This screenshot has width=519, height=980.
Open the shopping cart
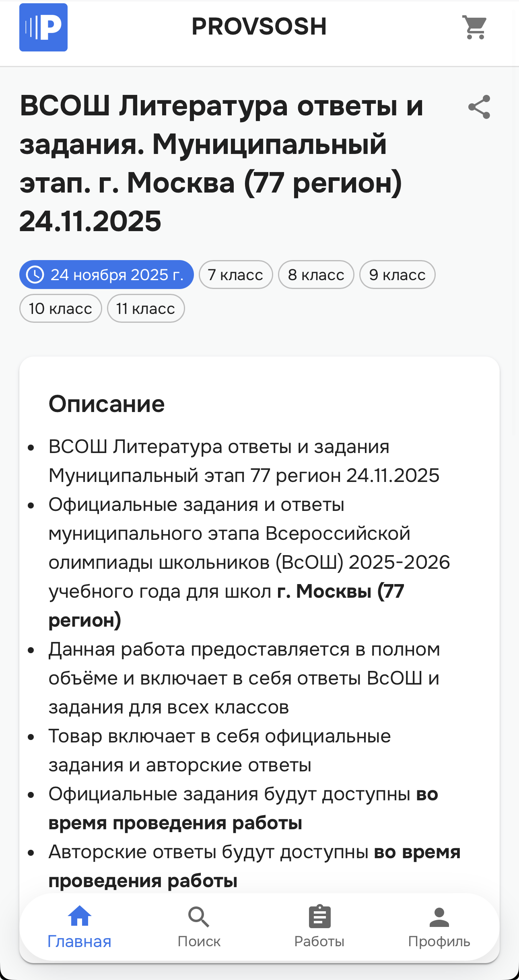(x=475, y=27)
